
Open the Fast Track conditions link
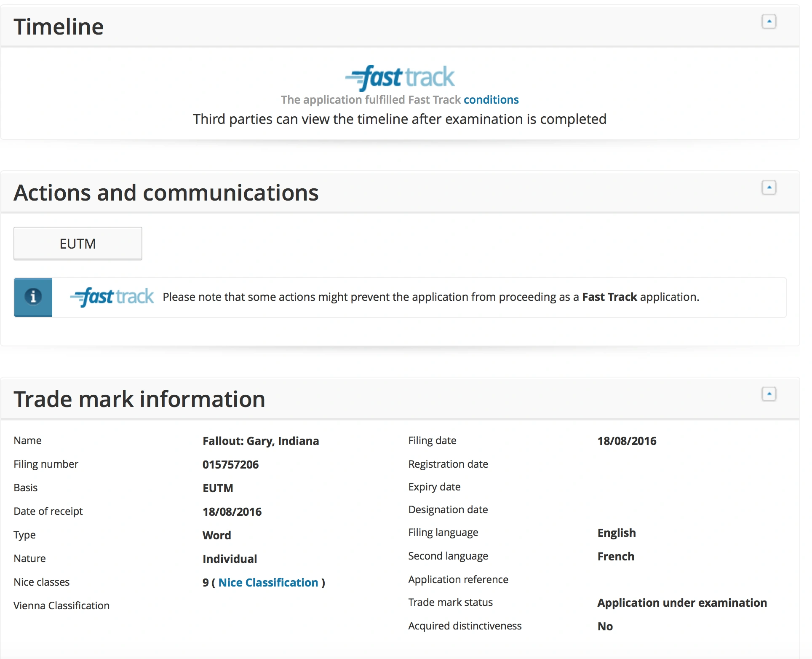pyautogui.click(x=491, y=100)
